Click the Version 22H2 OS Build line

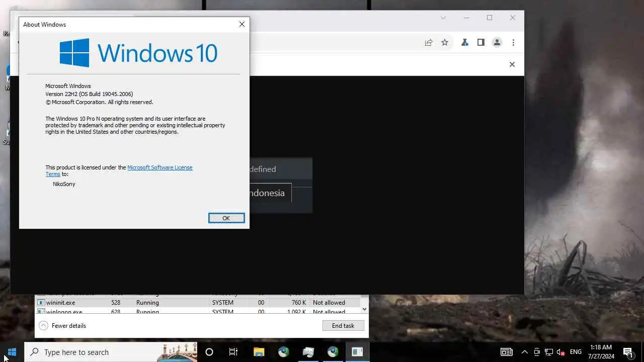point(89,94)
